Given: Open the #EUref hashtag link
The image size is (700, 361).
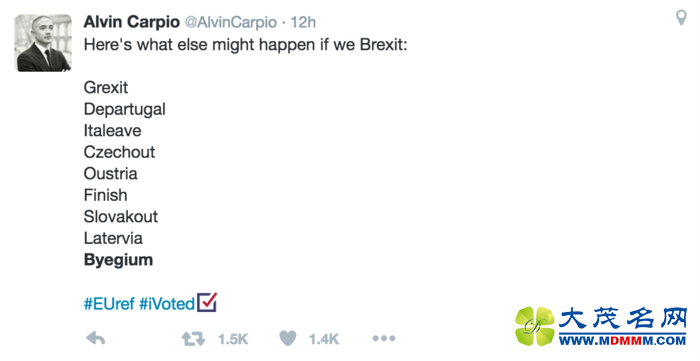Looking at the screenshot, I should pyautogui.click(x=109, y=304).
